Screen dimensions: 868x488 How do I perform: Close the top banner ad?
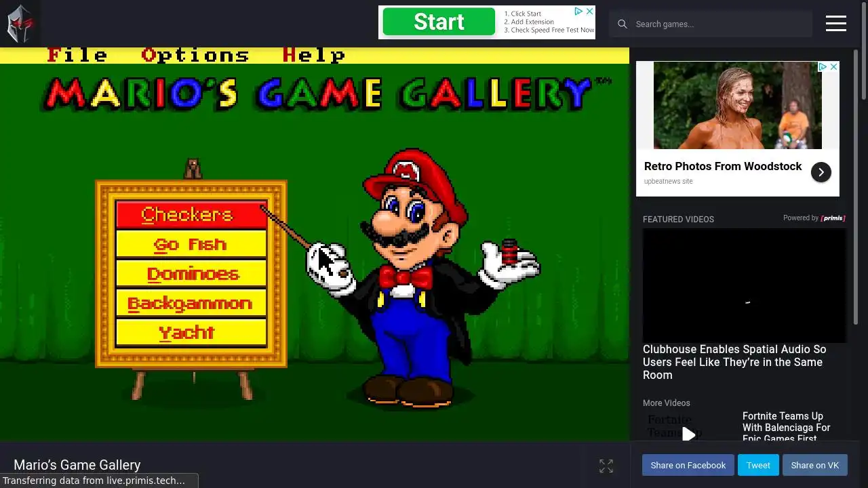(x=589, y=12)
